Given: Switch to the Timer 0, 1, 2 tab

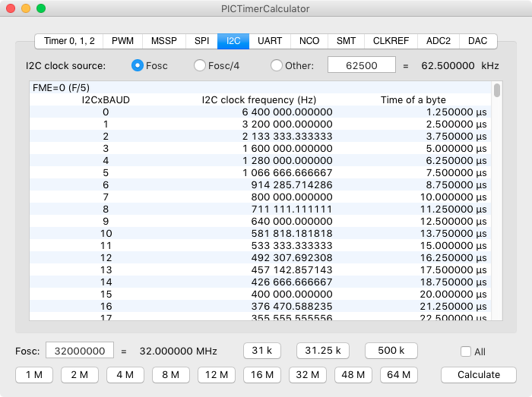Looking at the screenshot, I should click(x=69, y=41).
